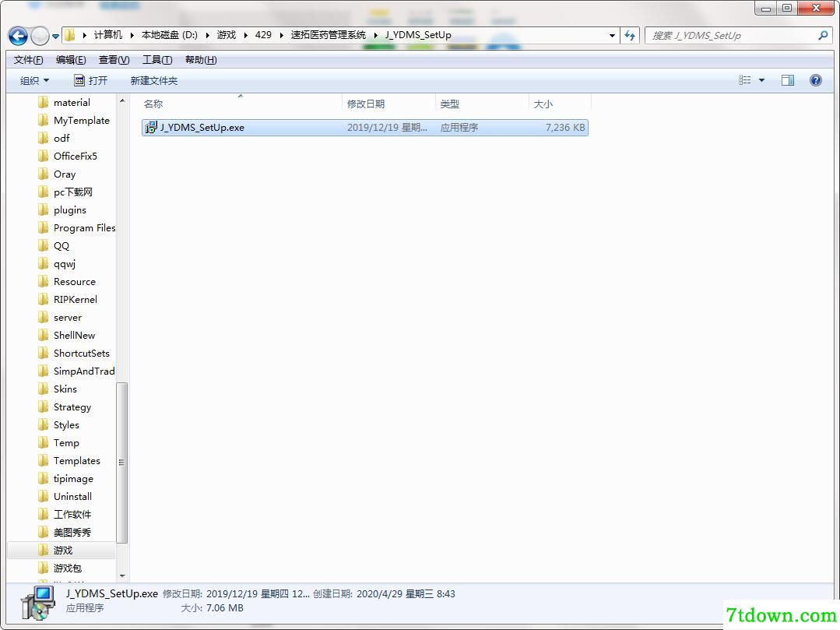
Task: Click the plugins folder icon
Action: click(44, 210)
